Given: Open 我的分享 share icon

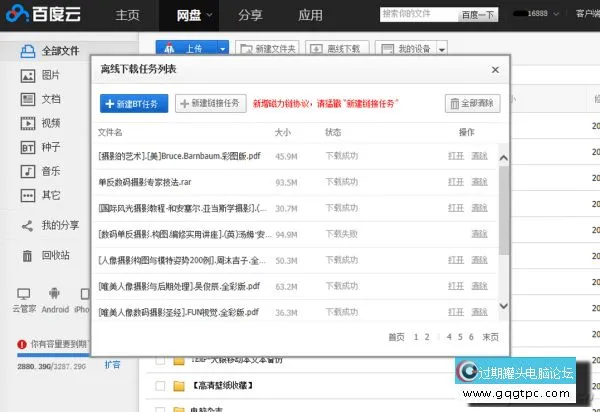Looking at the screenshot, I should pyautogui.click(x=27, y=226).
